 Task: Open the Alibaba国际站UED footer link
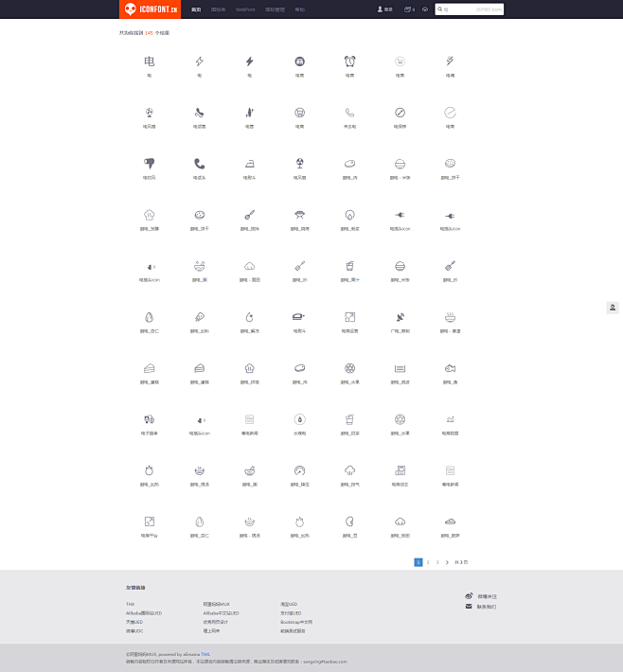[x=144, y=613]
